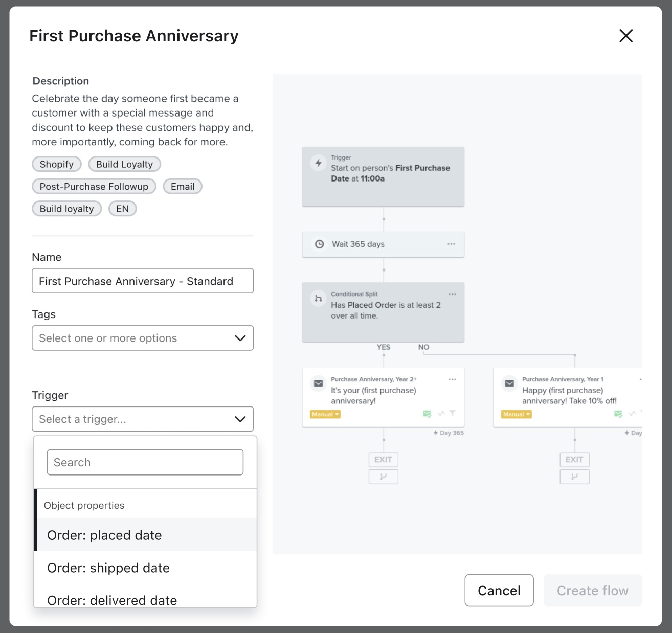Viewport: 672px width, 633px height.
Task: Toggle Manual status on Year 1 email
Action: pos(516,415)
